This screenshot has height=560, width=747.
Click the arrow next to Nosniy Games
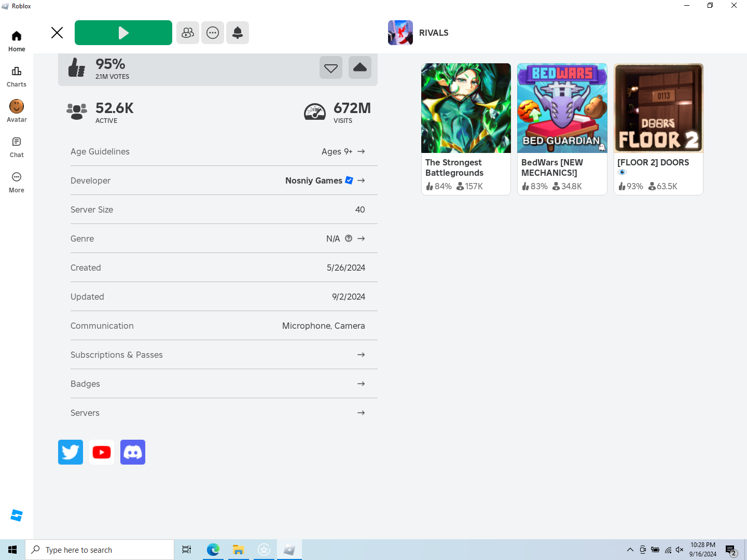[361, 180]
